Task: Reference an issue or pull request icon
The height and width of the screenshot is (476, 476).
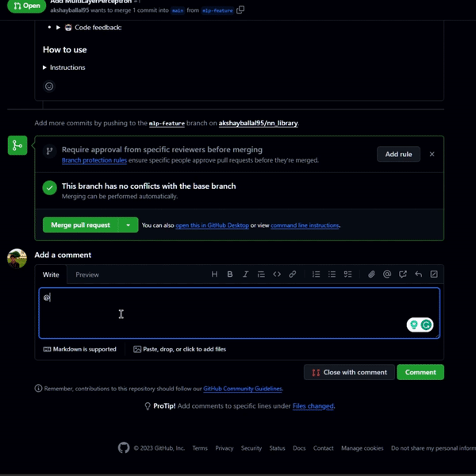Action: (403, 274)
